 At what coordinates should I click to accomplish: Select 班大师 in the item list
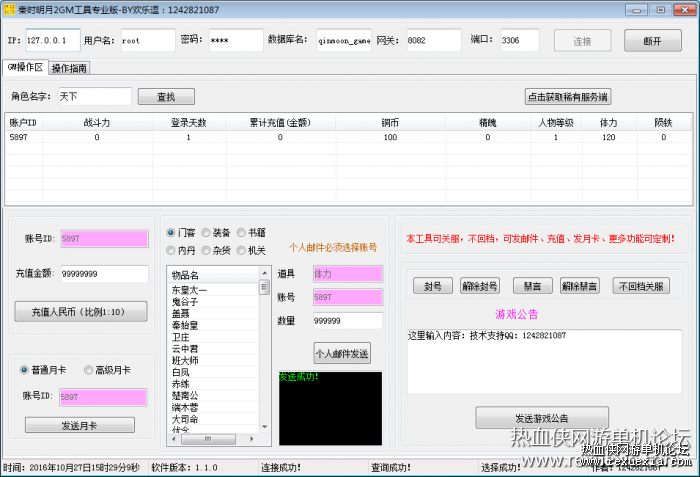pyautogui.click(x=213, y=360)
